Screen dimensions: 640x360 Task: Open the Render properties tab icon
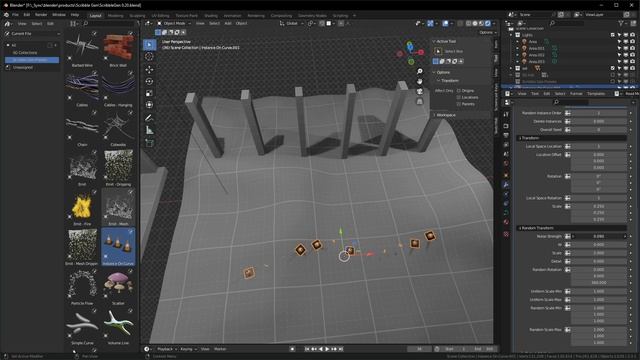tap(506, 126)
